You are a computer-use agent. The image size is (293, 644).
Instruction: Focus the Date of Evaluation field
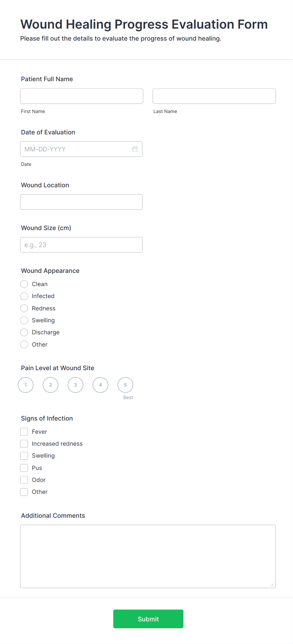coord(76,149)
